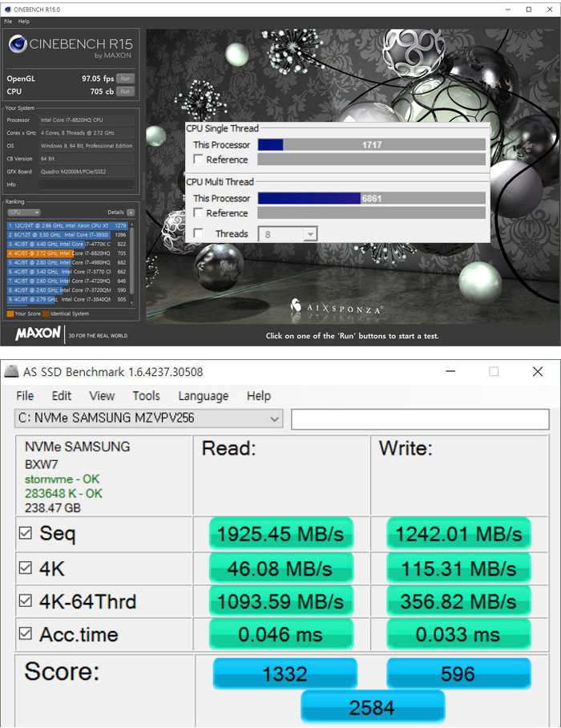Select ranking row Core i7-4980HQ 682

click(67, 263)
